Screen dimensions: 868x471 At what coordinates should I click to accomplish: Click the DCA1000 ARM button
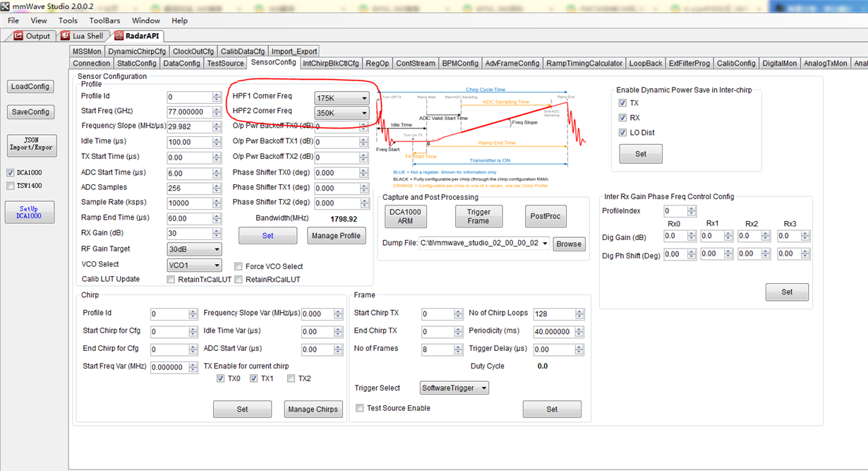tap(406, 216)
